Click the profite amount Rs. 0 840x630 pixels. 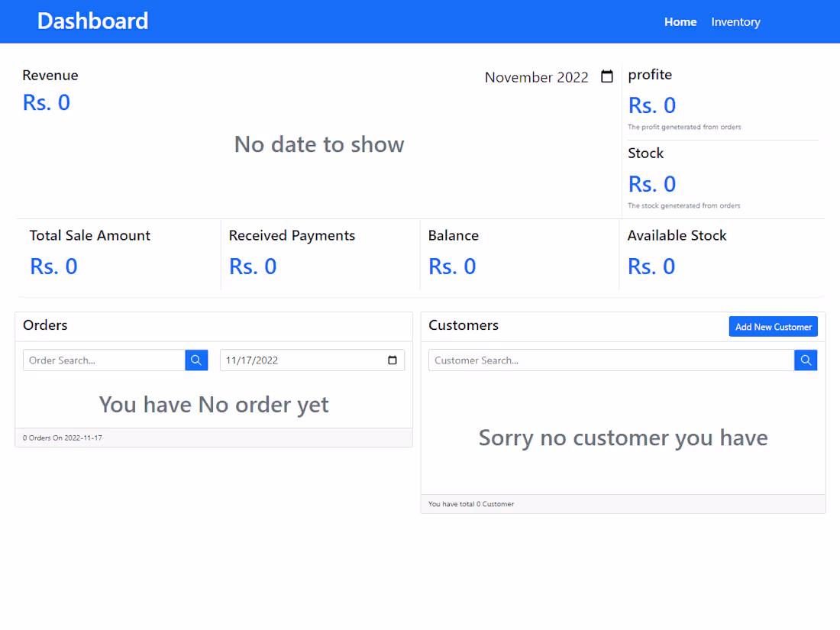point(652,105)
